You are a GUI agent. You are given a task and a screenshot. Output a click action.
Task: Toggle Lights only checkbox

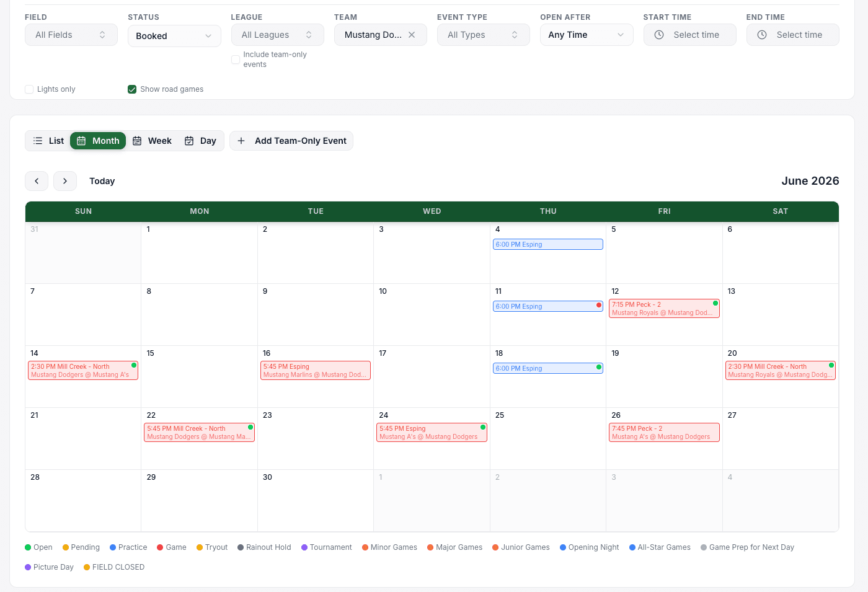tap(29, 89)
